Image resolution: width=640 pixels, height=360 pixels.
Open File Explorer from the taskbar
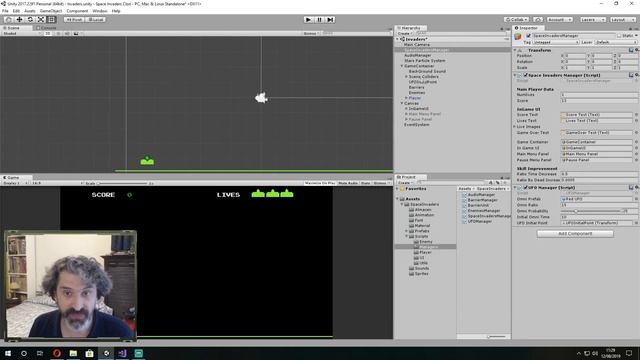point(73,353)
